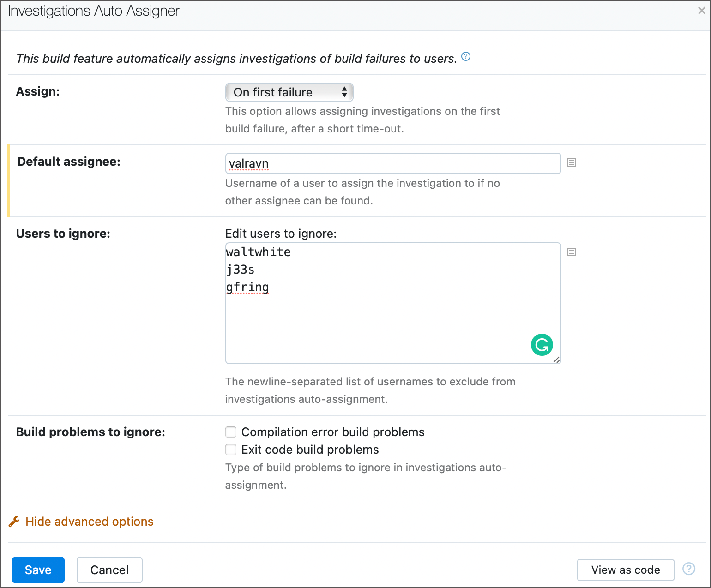The width and height of the screenshot is (711, 588).
Task: Open the expanded editor for Default assignee
Action: [572, 162]
